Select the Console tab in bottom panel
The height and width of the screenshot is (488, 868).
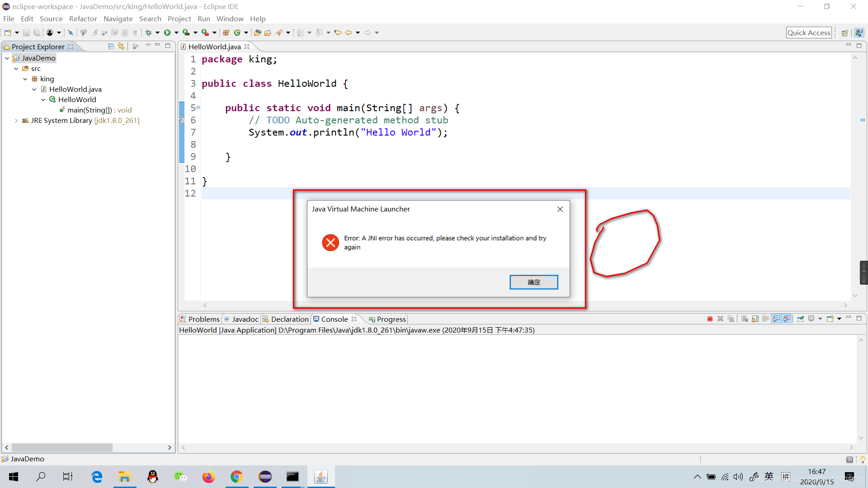[332, 319]
